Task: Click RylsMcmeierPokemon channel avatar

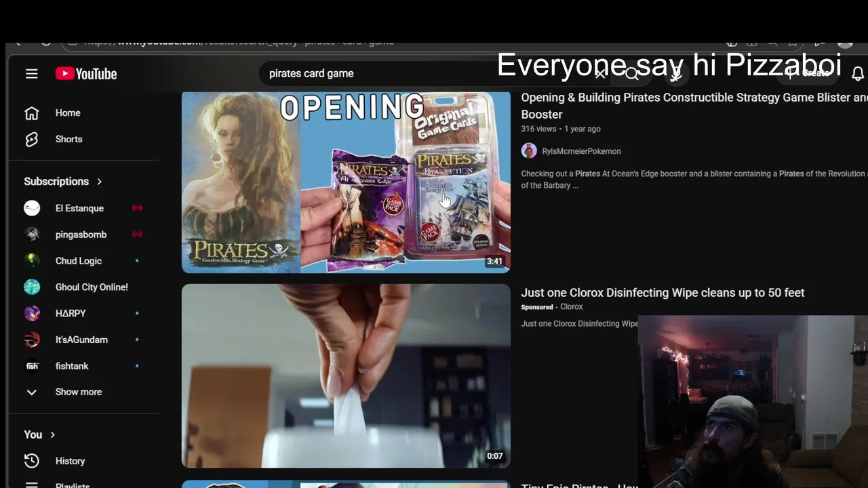Action: tap(529, 150)
